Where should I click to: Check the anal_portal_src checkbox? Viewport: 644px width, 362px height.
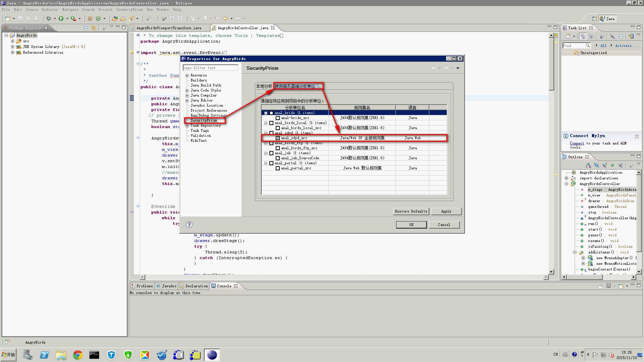278,168
